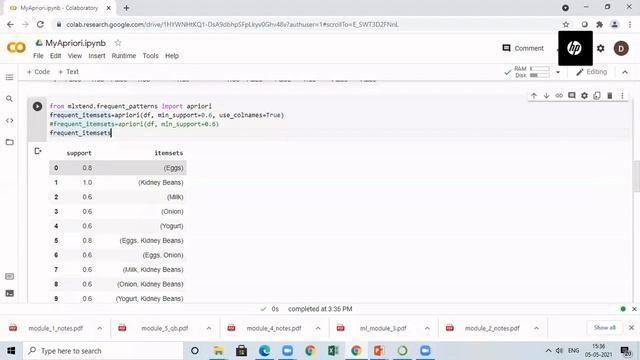Run the apriori code cell
Image resolution: width=640 pixels, height=360 pixels.
[37, 107]
